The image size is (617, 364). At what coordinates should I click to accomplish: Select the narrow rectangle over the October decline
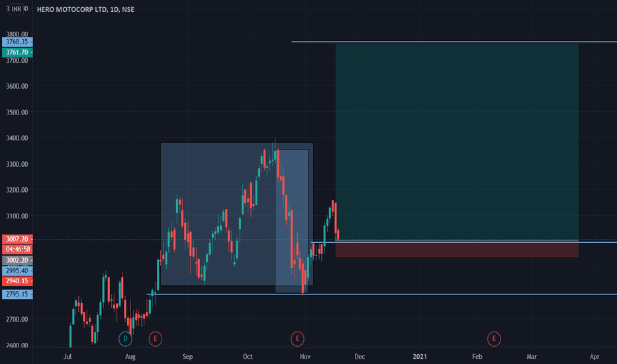[291, 221]
